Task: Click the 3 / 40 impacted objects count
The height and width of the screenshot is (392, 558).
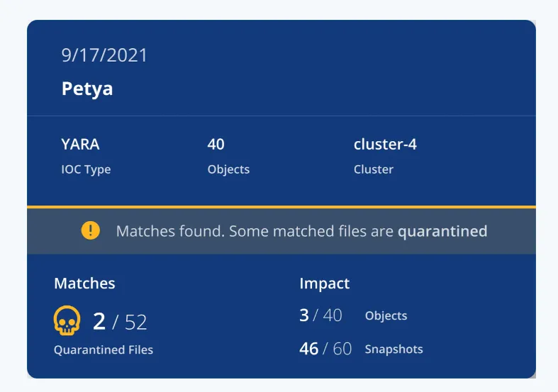Action: [320, 315]
